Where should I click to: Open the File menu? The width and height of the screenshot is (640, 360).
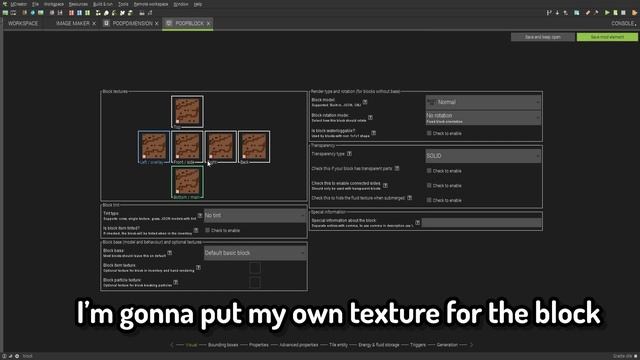click(x=36, y=4)
